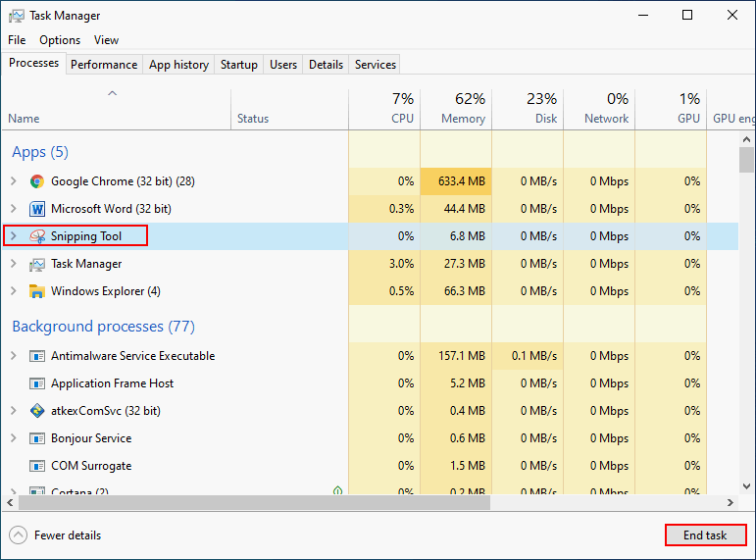
Task: Sort processes by Network column
Action: pyautogui.click(x=599, y=110)
